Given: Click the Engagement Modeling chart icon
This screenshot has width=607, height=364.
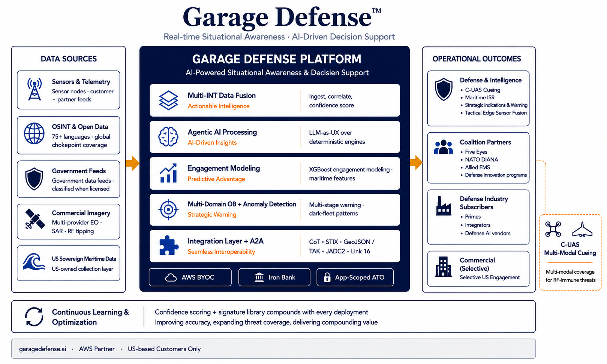Looking at the screenshot, I should tap(168, 173).
